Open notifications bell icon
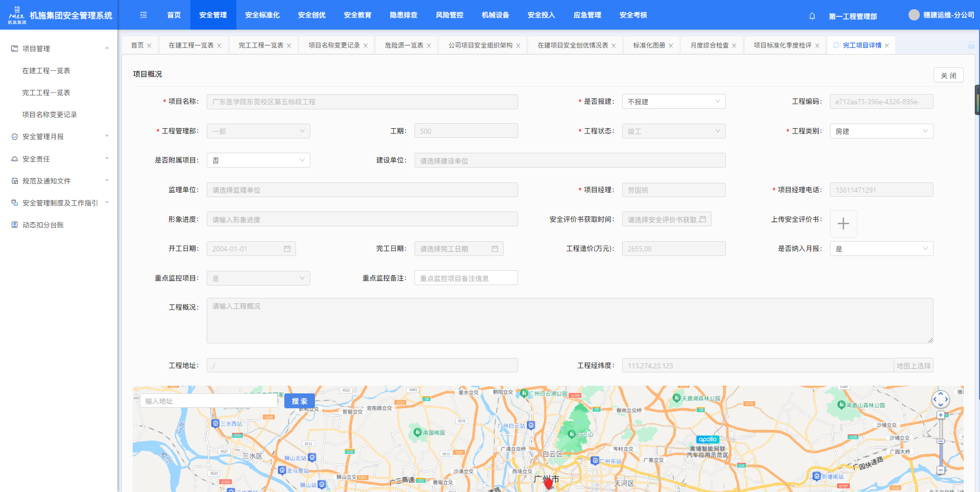Screen dimensions: 980x492 point(812,16)
